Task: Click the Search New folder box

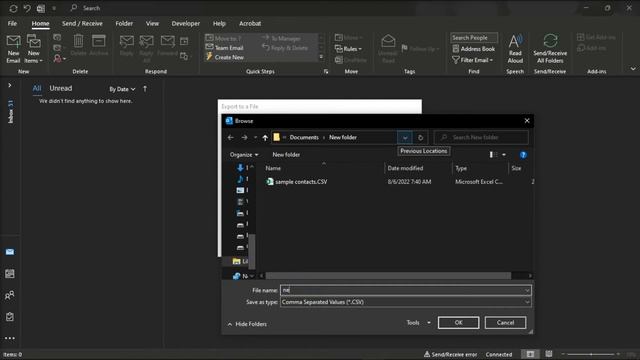Action: pos(481,138)
